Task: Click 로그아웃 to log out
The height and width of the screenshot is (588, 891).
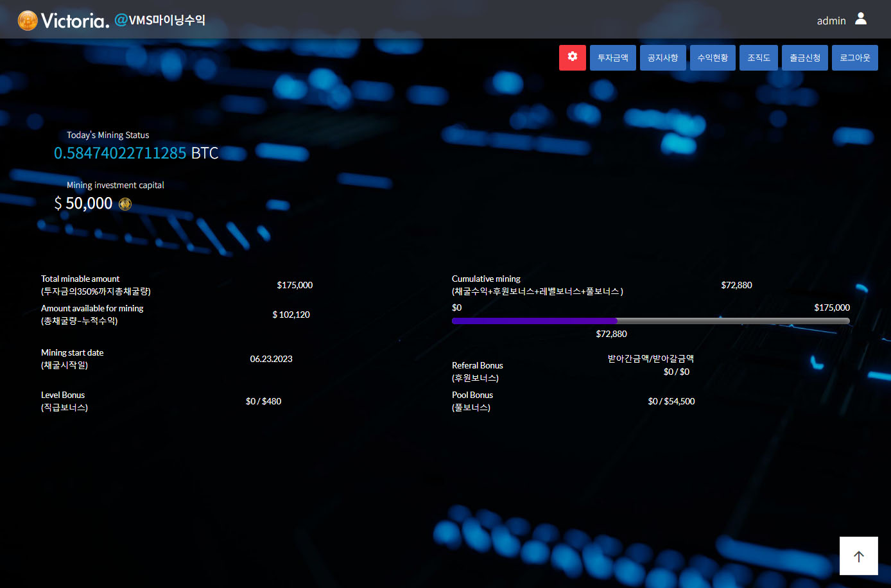Action: pyautogui.click(x=854, y=58)
